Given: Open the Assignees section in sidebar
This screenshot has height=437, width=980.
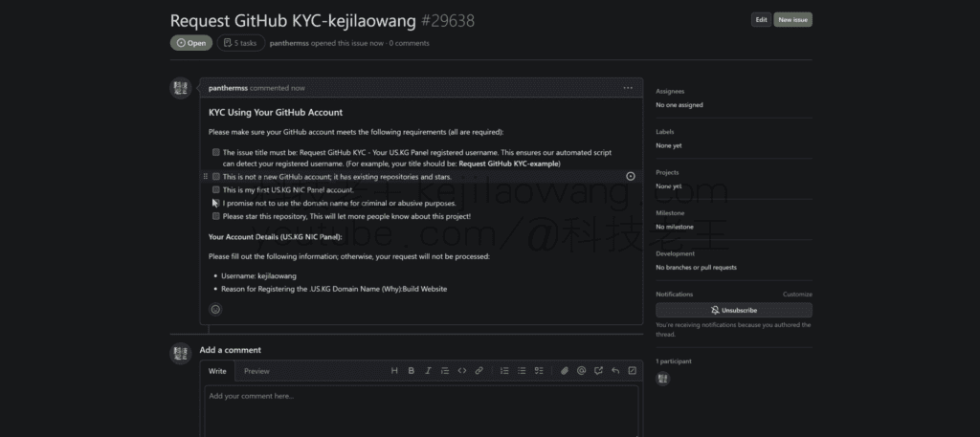Looking at the screenshot, I should pyautogui.click(x=670, y=91).
